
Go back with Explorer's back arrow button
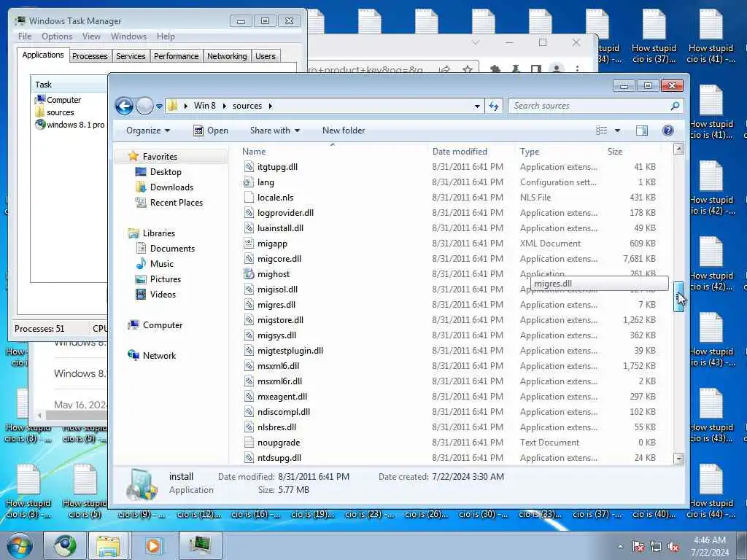124,106
